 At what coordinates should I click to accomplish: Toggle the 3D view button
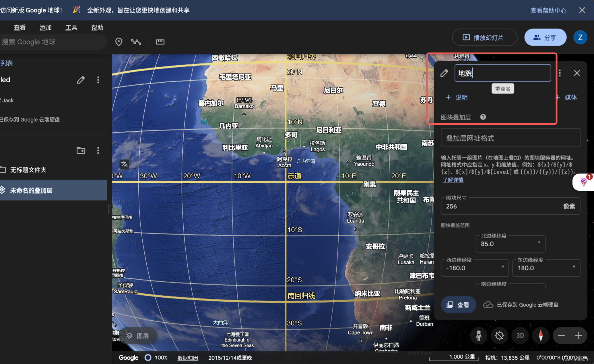[x=520, y=335]
